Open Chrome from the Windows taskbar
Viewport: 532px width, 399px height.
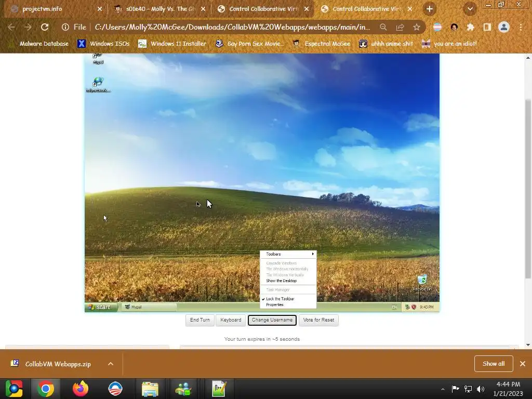[x=46, y=389]
